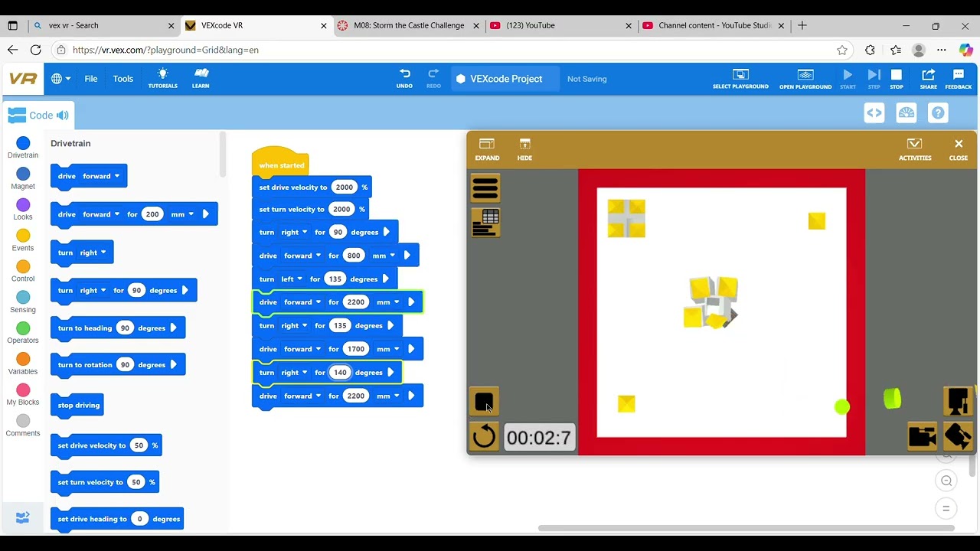Share the project
The width and height of the screenshot is (980, 551).
point(928,79)
